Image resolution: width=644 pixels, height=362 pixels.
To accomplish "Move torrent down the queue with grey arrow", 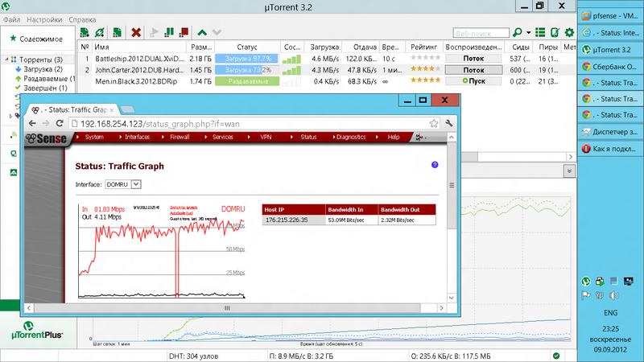I will click(217, 32).
